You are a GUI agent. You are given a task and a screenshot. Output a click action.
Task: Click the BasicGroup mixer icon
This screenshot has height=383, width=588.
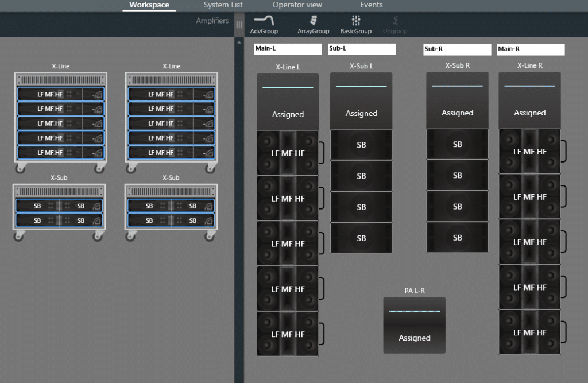(x=355, y=21)
